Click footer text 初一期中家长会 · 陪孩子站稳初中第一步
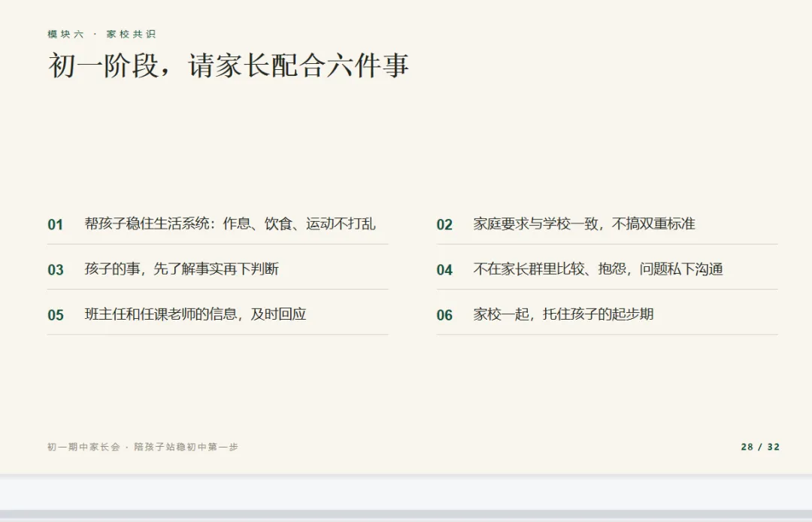 point(143,447)
